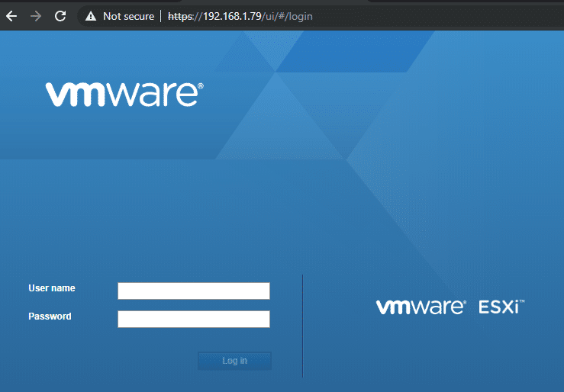Click the Not secure warning icon
Screen dimensions: 564x392
pos(91,16)
